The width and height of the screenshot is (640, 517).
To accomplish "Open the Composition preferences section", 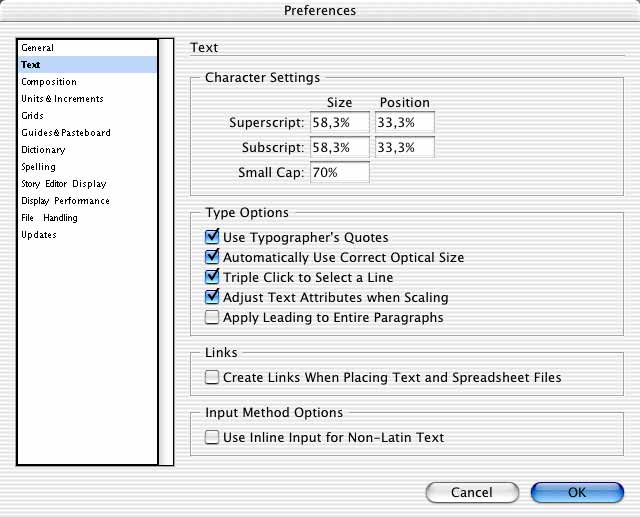I will point(49,82).
